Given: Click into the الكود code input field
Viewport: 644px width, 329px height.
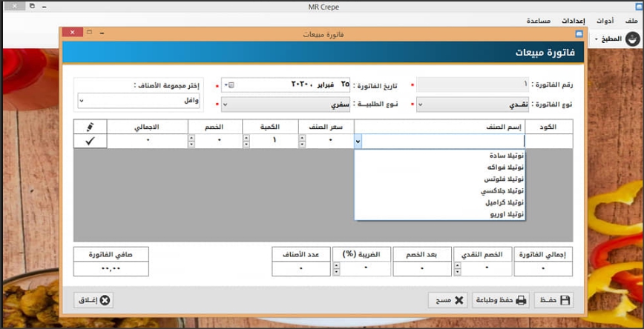Looking at the screenshot, I should pos(549,141).
